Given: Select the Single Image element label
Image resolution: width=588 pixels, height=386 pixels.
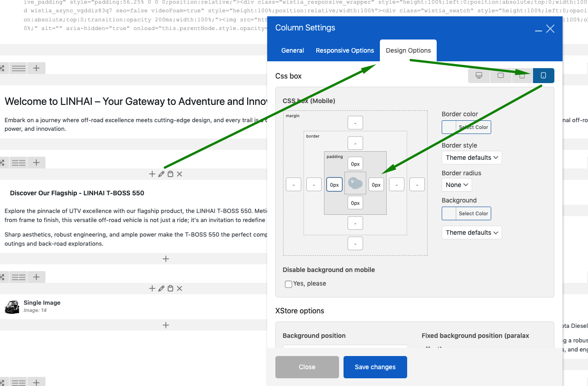Looking at the screenshot, I should 42,303.
